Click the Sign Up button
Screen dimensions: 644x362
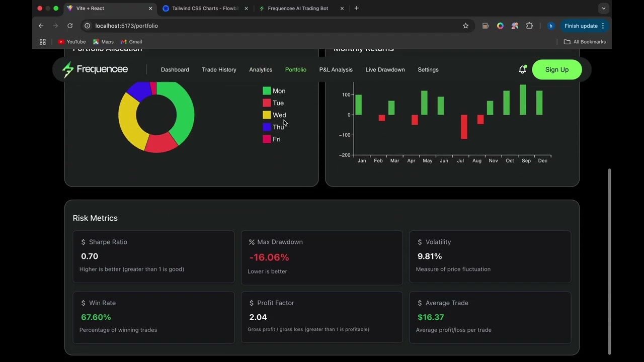[x=557, y=69]
